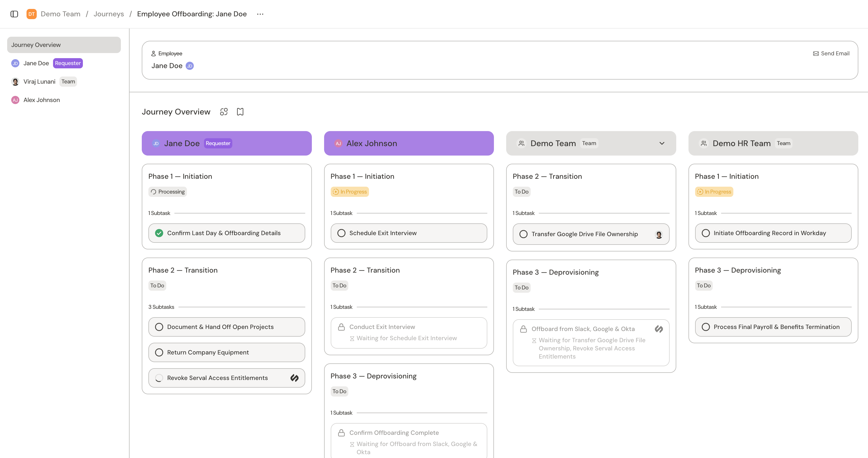Go to Demo Team breadcrumb
Viewport: 868px width, 458px height.
coord(61,14)
